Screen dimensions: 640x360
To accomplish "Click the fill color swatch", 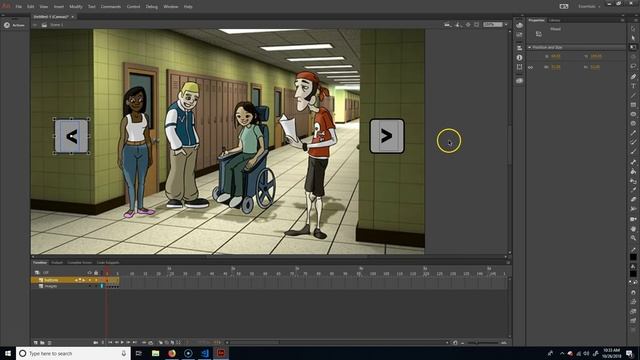I will tap(633, 274).
